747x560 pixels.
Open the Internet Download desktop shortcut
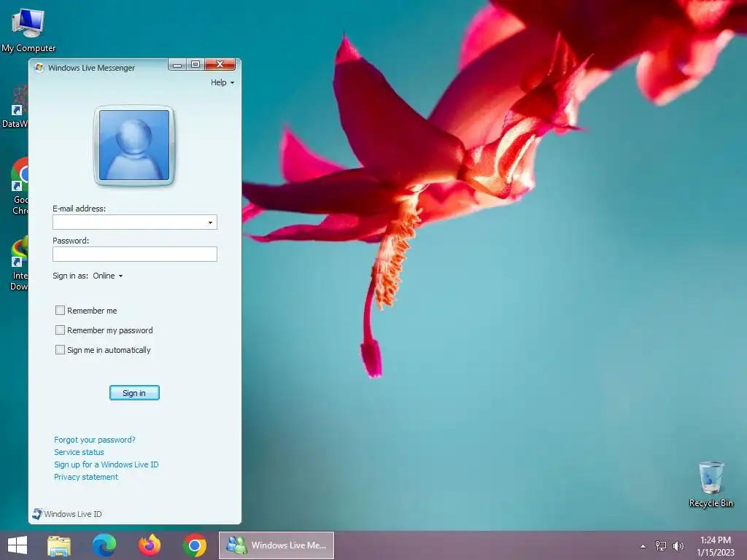pos(19,262)
